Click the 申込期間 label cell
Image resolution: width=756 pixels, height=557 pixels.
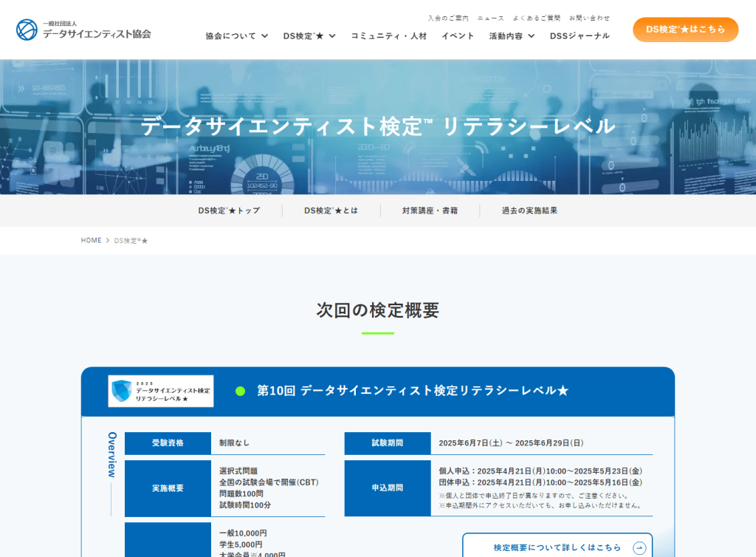pos(388,488)
